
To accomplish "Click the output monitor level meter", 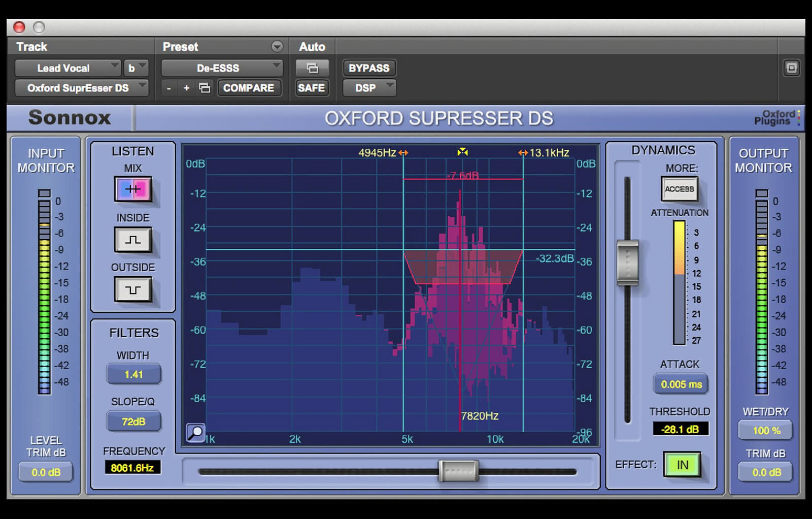I will [762, 293].
